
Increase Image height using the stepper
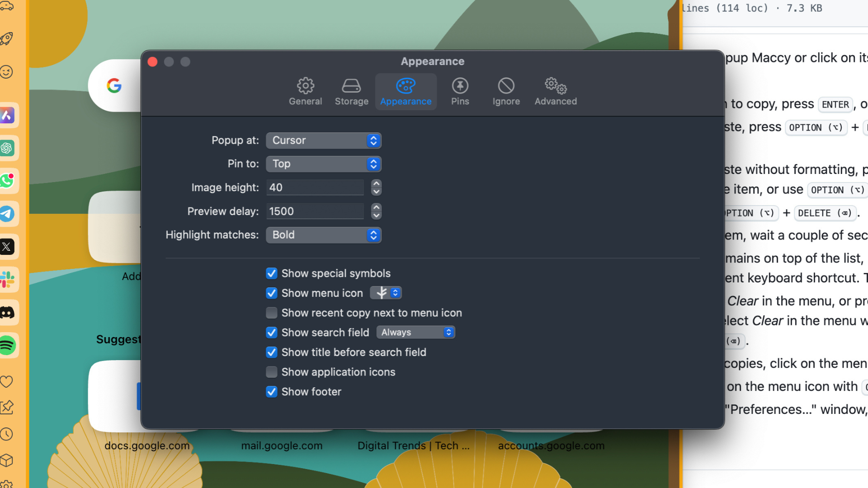tap(376, 184)
